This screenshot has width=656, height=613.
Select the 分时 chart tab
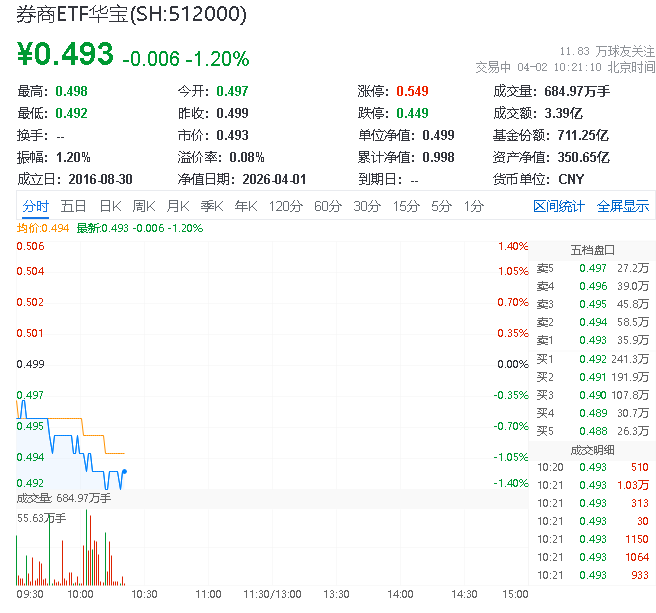(x=36, y=206)
